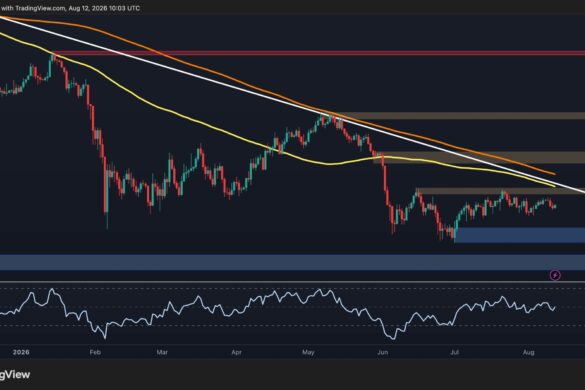Click the TradingView logo at the bottom
This screenshot has height=390, width=585.
tap(15, 374)
